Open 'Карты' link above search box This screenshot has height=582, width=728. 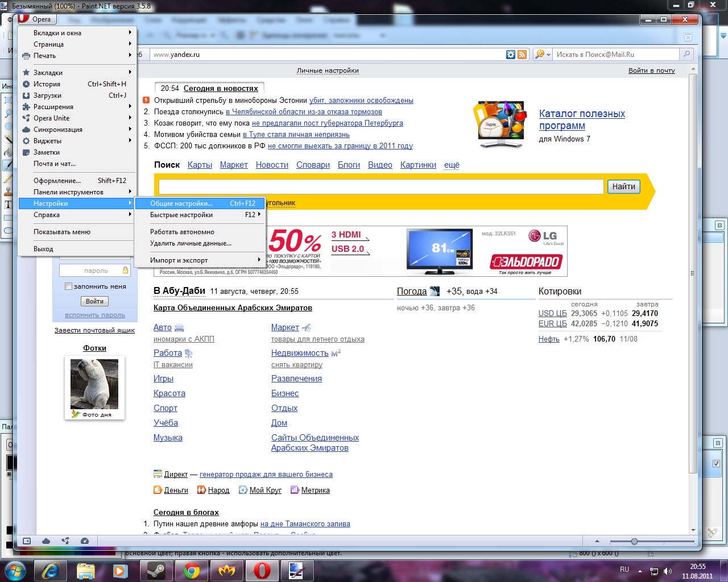tap(200, 165)
